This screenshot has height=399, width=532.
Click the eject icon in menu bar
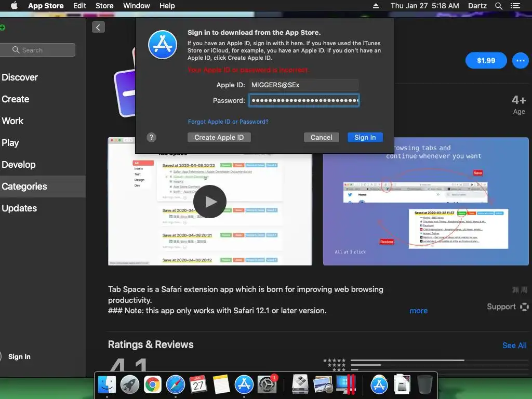pos(376,6)
